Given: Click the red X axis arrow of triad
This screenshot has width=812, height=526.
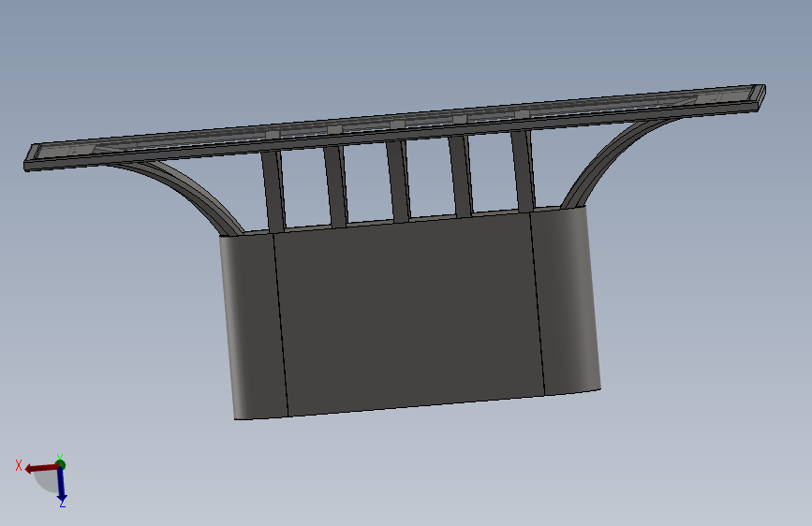Looking at the screenshot, I should (x=41, y=468).
